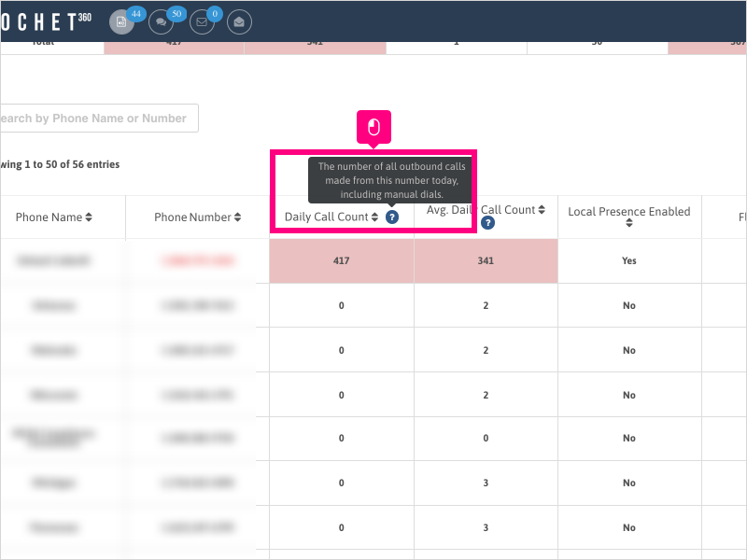Sort table by Phone Number
Image resolution: width=747 pixels, height=560 pixels.
237,217
